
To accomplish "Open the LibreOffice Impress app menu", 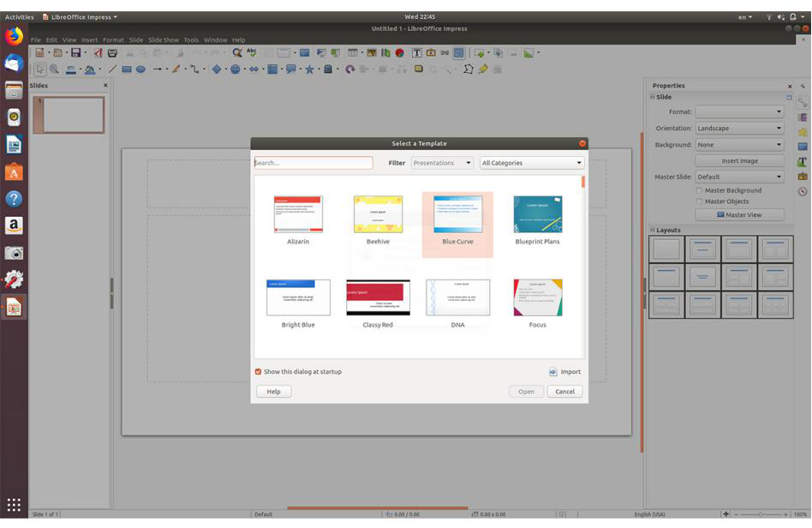I will (81, 17).
